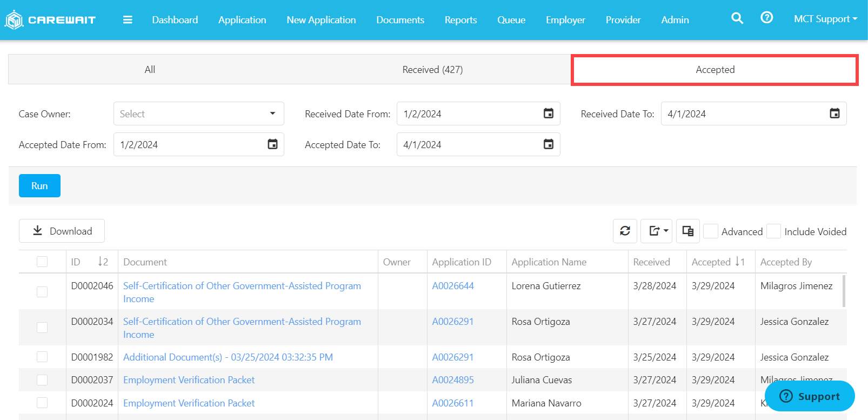
Task: Open the help question mark icon
Action: [x=766, y=18]
